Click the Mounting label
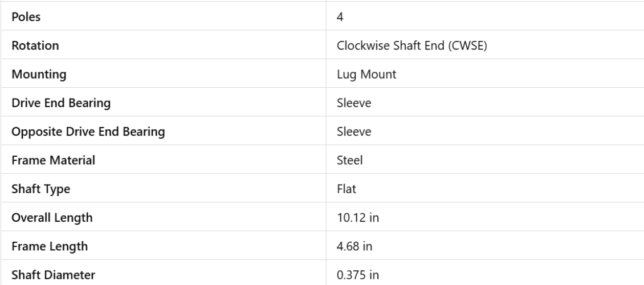 coord(38,74)
